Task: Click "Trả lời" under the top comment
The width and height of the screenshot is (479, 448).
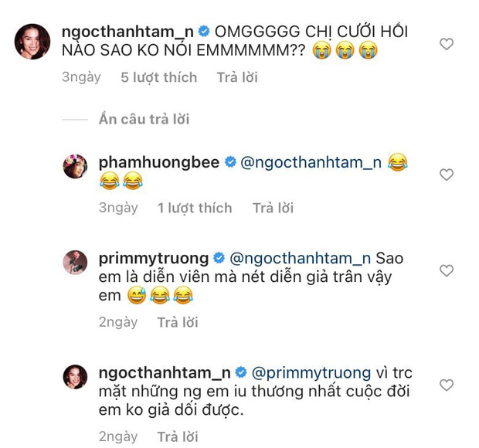Action: 237,77
